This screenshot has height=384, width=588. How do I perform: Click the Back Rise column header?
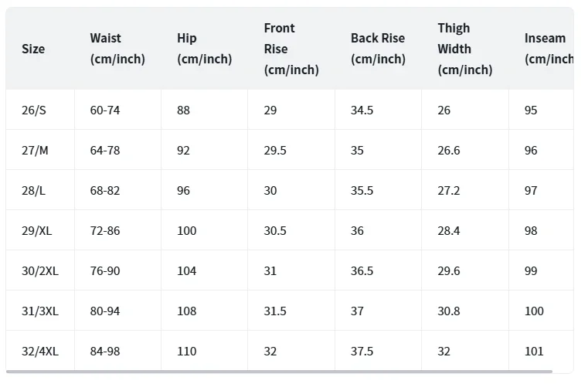tap(378, 49)
